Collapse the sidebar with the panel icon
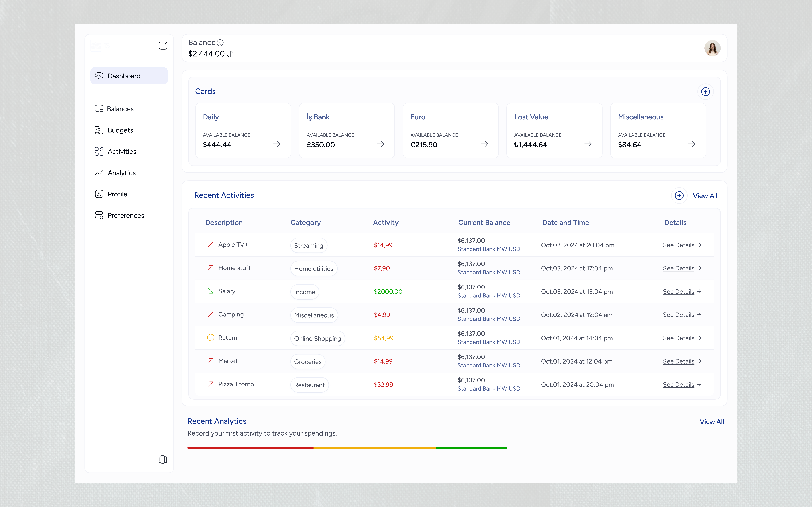Viewport: 812px width, 507px height. click(x=163, y=46)
